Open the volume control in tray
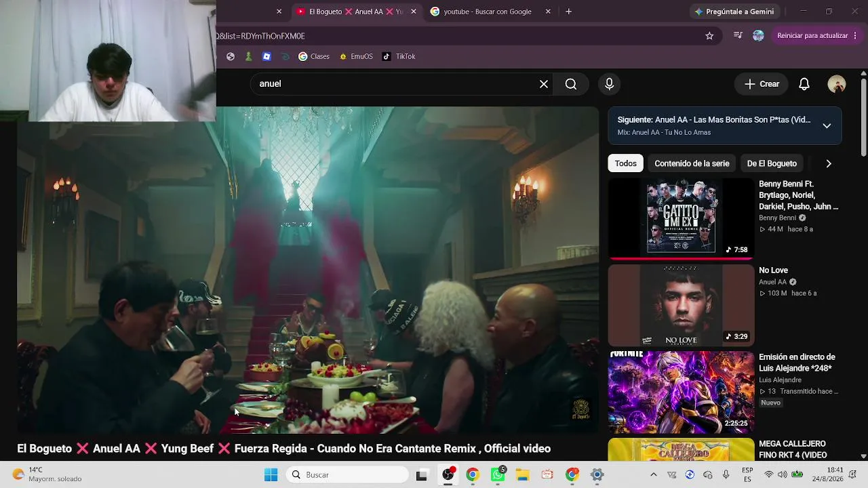Viewport: 868px width, 488px height. pos(782,474)
